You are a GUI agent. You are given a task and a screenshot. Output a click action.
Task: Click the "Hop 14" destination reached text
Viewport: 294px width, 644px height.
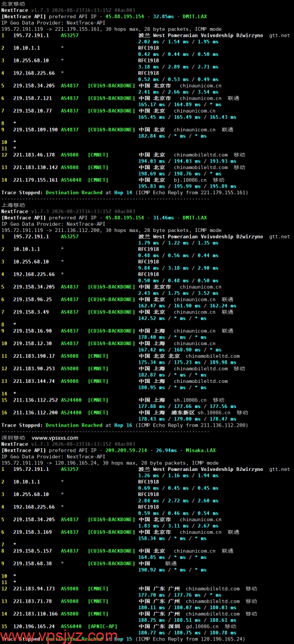[123, 193]
